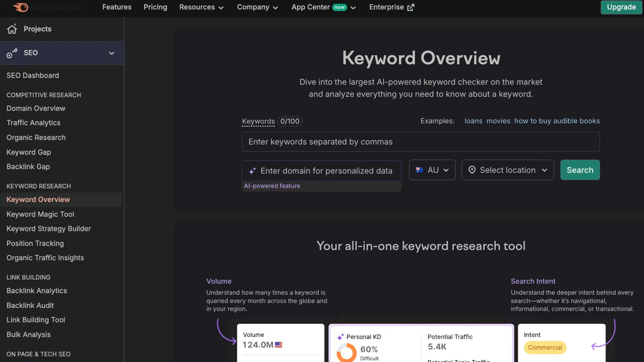Screen dimensions: 644x362
Task: Click the Australia flag icon
Action: click(x=419, y=170)
